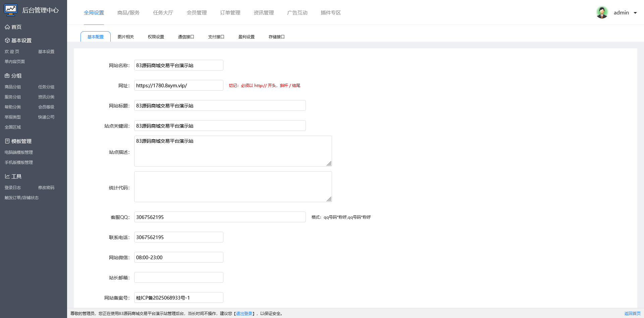
Task: Click the 联系电话 input field
Action: 179,237
